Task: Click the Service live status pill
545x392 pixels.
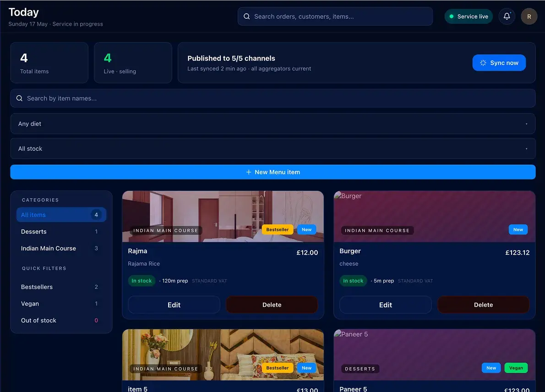Action: [469, 16]
